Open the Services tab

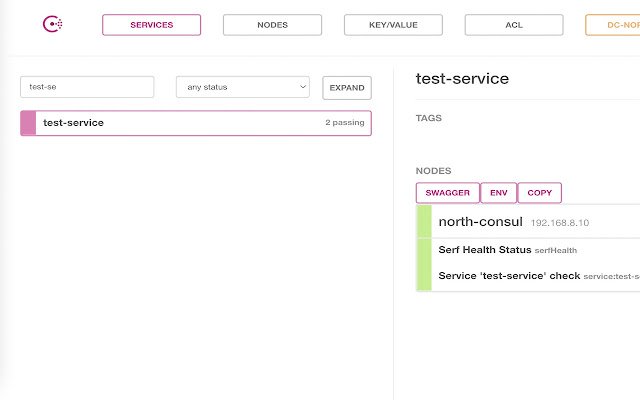pyautogui.click(x=151, y=25)
